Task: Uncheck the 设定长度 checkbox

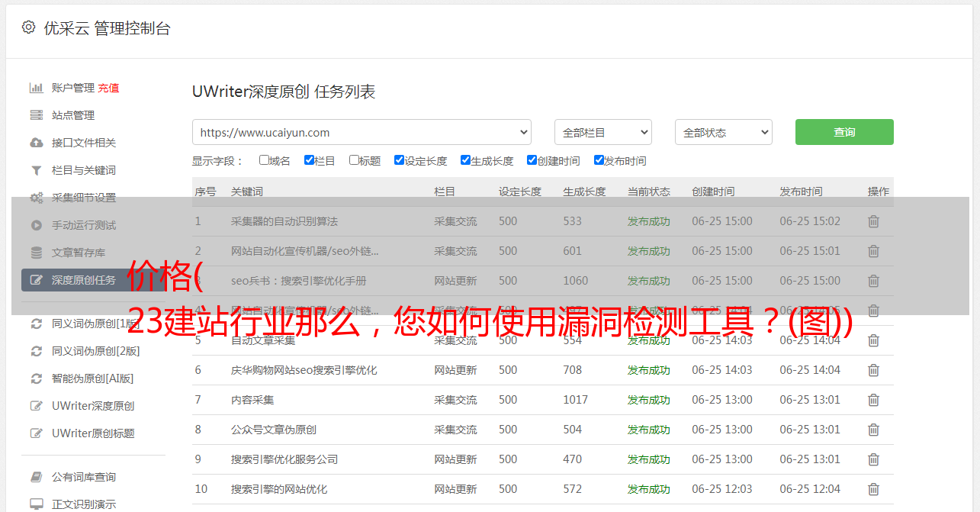Action: (x=399, y=160)
